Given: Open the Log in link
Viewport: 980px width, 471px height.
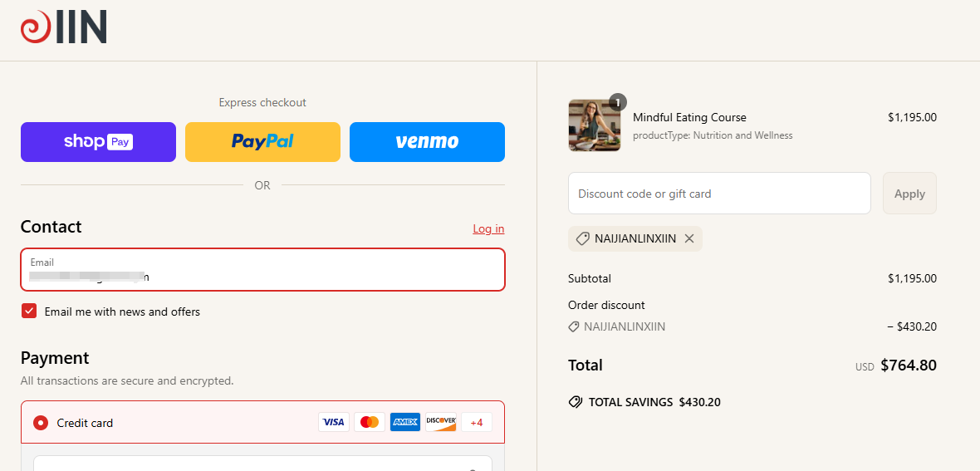Looking at the screenshot, I should [488, 229].
